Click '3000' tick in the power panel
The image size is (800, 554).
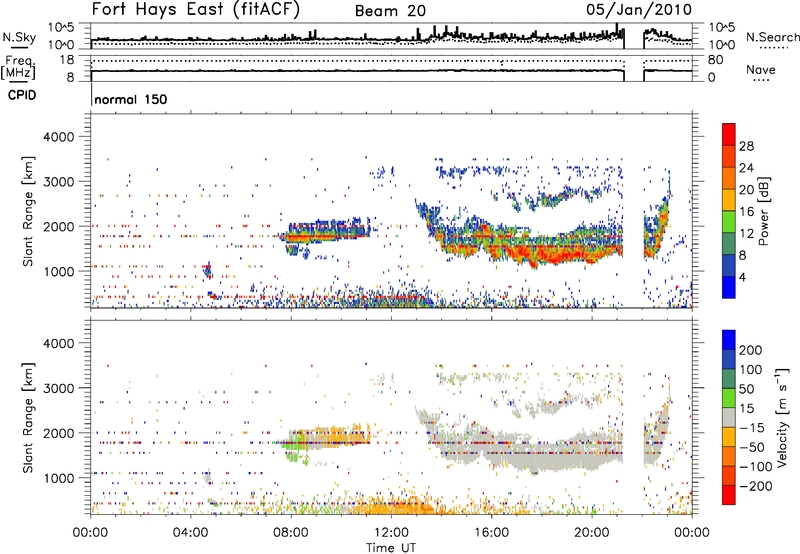coord(58,182)
